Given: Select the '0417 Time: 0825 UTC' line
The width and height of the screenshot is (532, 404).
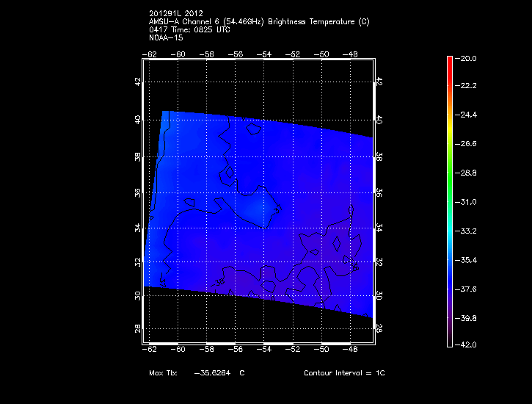Looking at the screenshot, I should click(189, 30).
